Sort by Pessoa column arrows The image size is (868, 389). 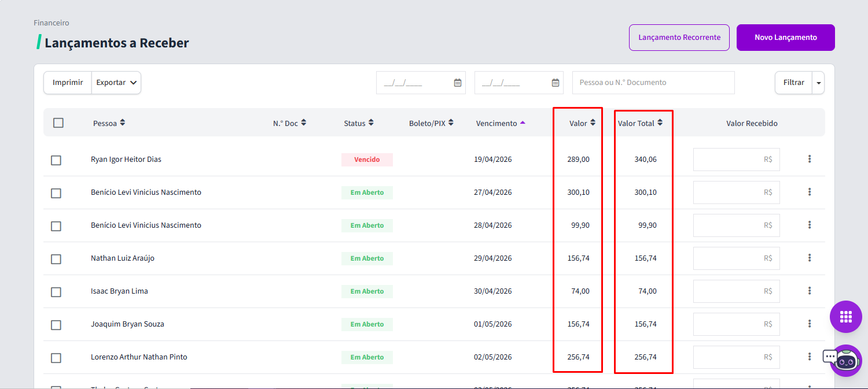pos(122,123)
